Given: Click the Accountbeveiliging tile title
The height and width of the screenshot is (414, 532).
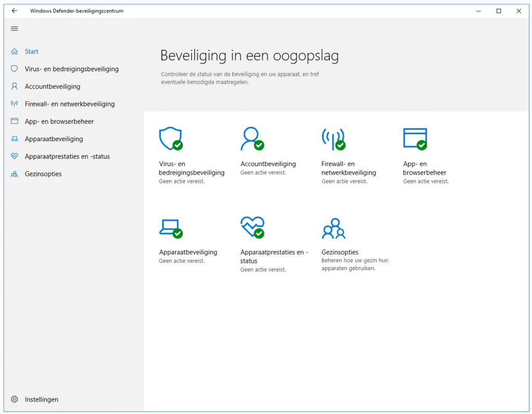Looking at the screenshot, I should (x=268, y=164).
